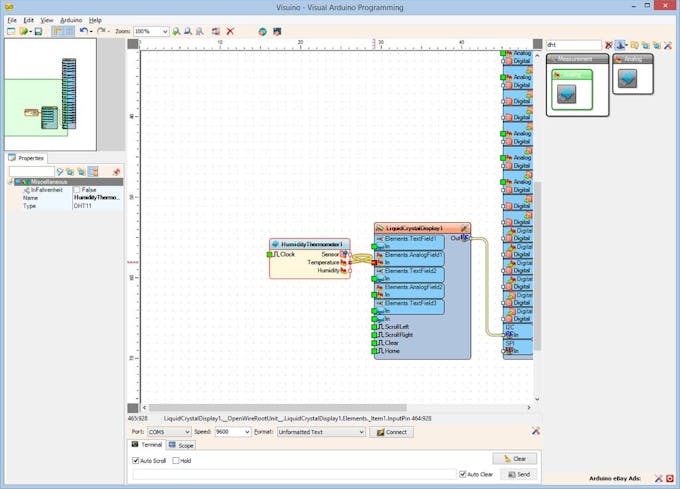Open the Arduino menu
680x489 pixels.
point(71,20)
